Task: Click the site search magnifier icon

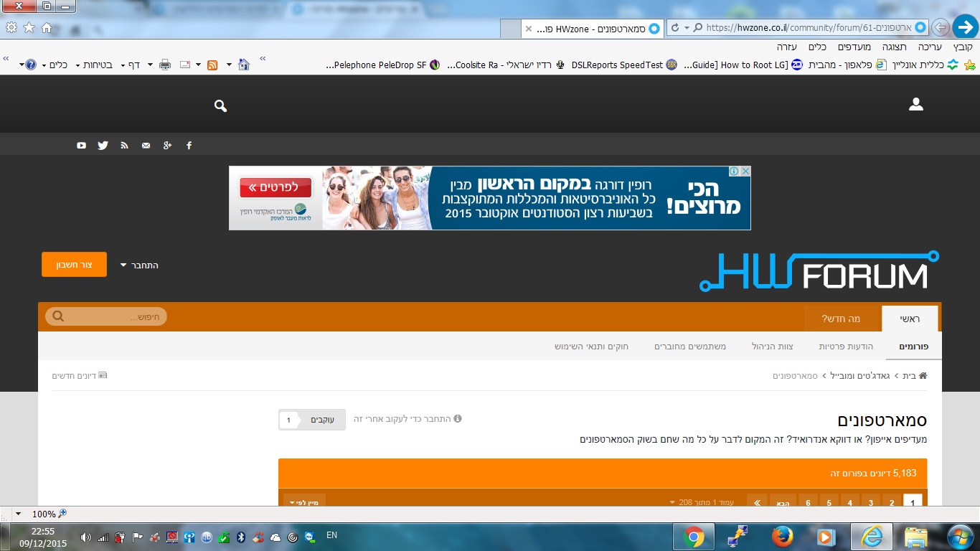Action: pyautogui.click(x=220, y=105)
